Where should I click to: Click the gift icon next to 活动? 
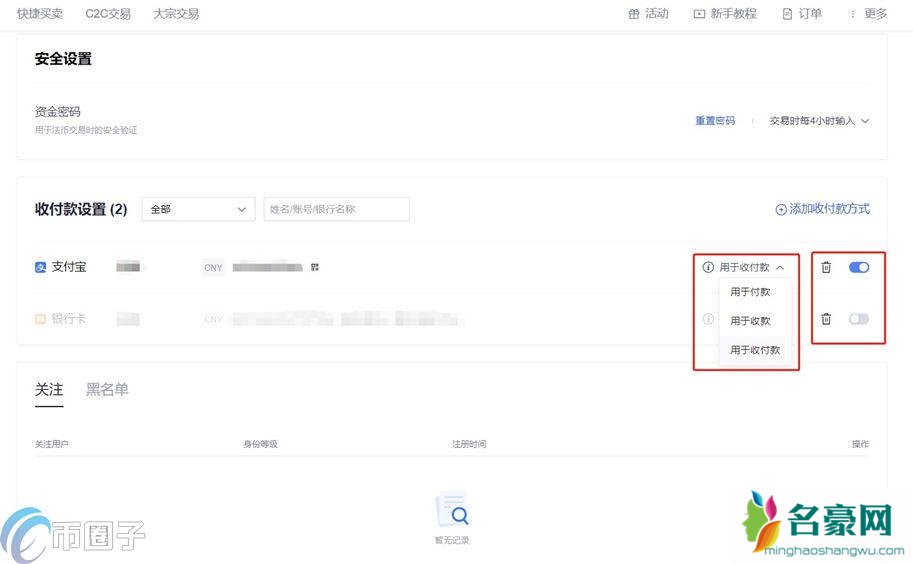[634, 14]
